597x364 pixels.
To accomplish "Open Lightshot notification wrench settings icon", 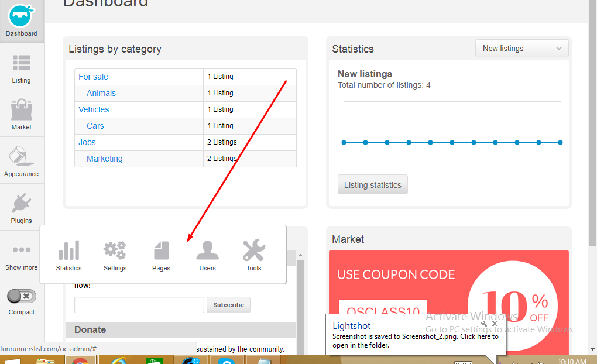I will coord(484,324).
